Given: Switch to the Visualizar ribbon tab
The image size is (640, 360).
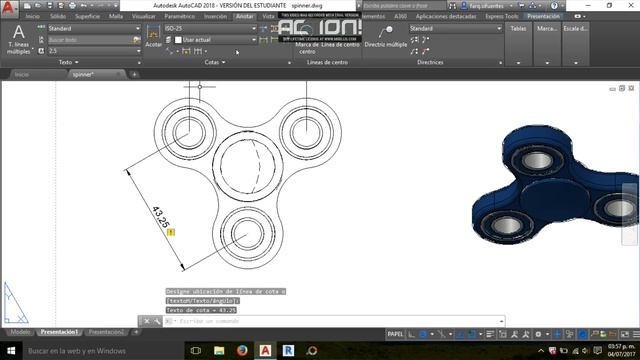Looking at the screenshot, I should coord(144,16).
